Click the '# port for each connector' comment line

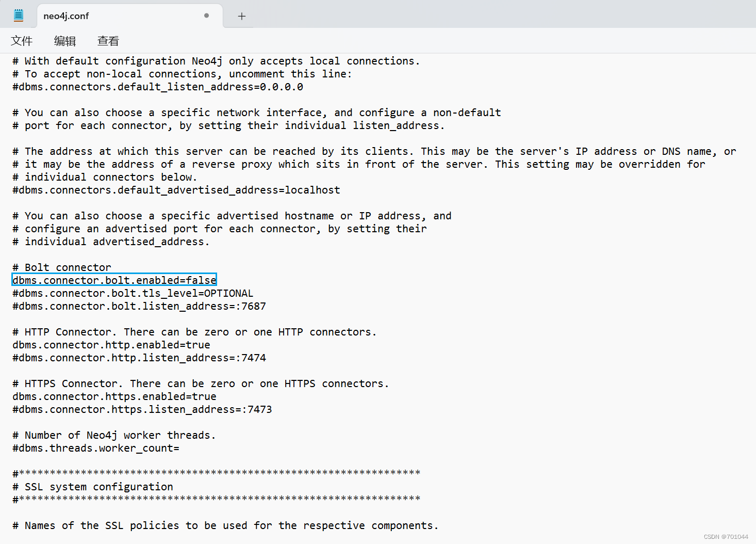click(228, 125)
